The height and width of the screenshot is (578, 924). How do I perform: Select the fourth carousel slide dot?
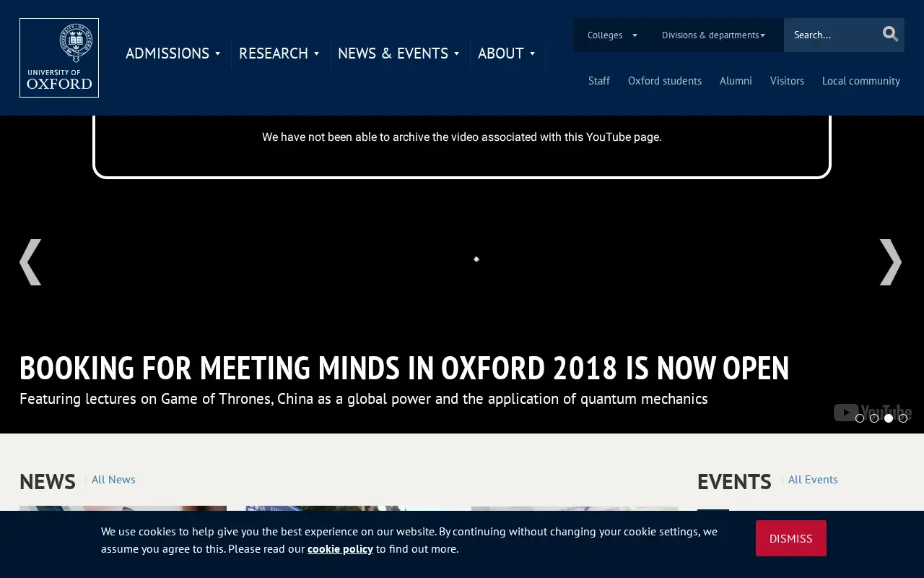(x=903, y=418)
